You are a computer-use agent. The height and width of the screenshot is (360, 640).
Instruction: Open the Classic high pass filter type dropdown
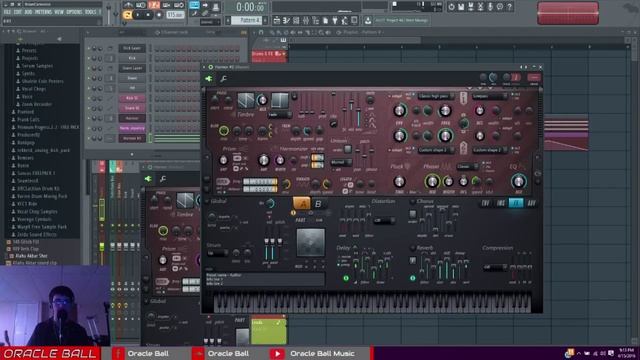coord(436,96)
